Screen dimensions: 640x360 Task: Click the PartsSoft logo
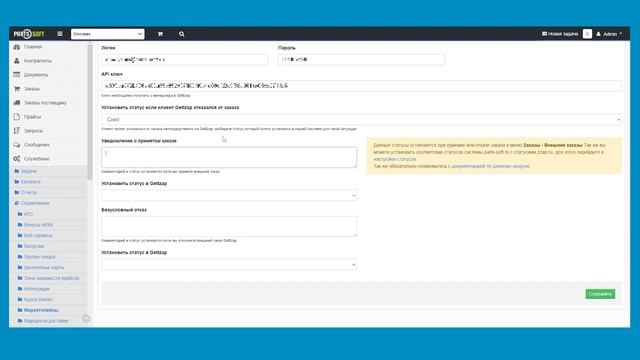pos(29,34)
